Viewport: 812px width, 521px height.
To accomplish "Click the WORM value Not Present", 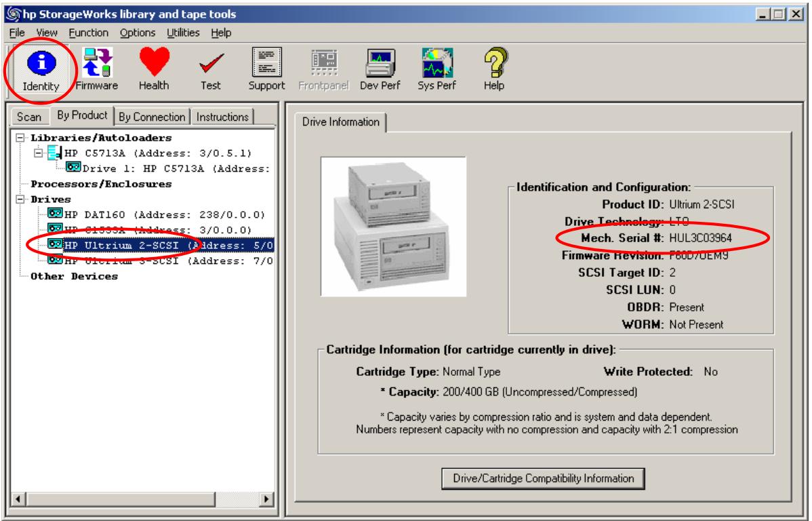I will tap(696, 324).
